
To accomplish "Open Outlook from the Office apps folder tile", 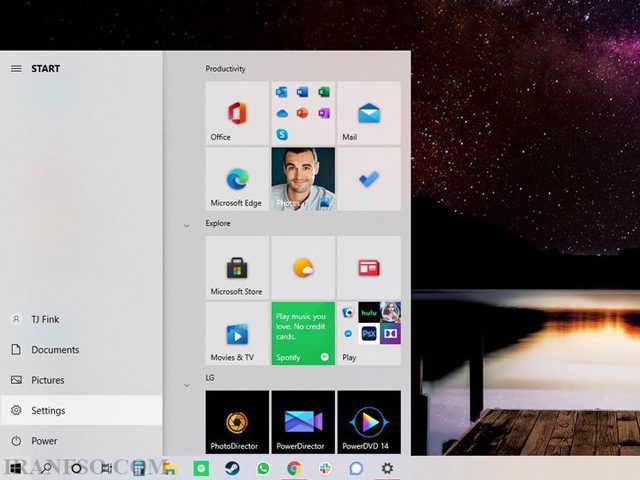I will click(282, 92).
